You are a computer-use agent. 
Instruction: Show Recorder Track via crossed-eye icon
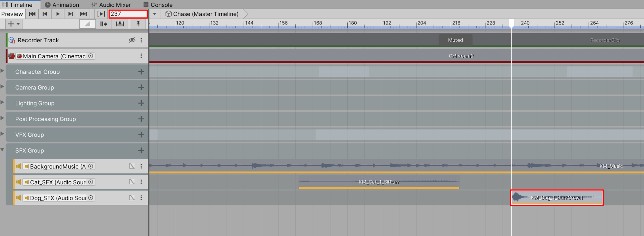pos(132,40)
